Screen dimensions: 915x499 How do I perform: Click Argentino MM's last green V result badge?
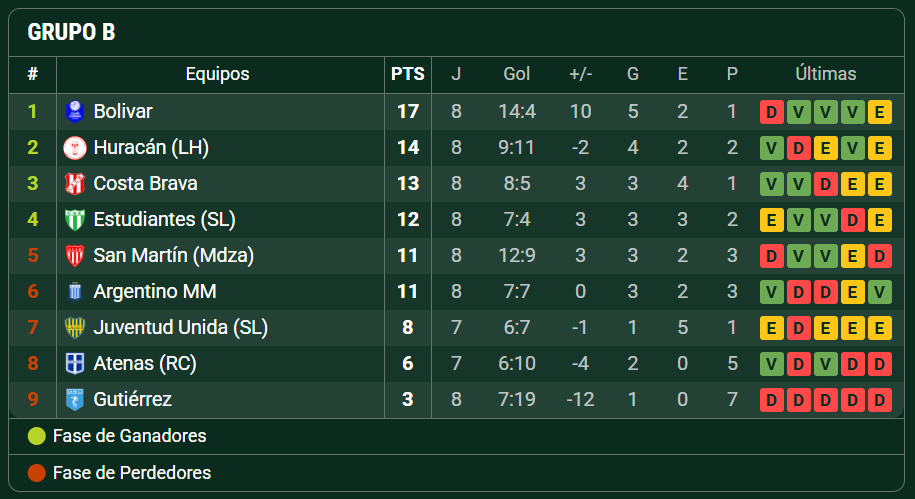[879, 292]
